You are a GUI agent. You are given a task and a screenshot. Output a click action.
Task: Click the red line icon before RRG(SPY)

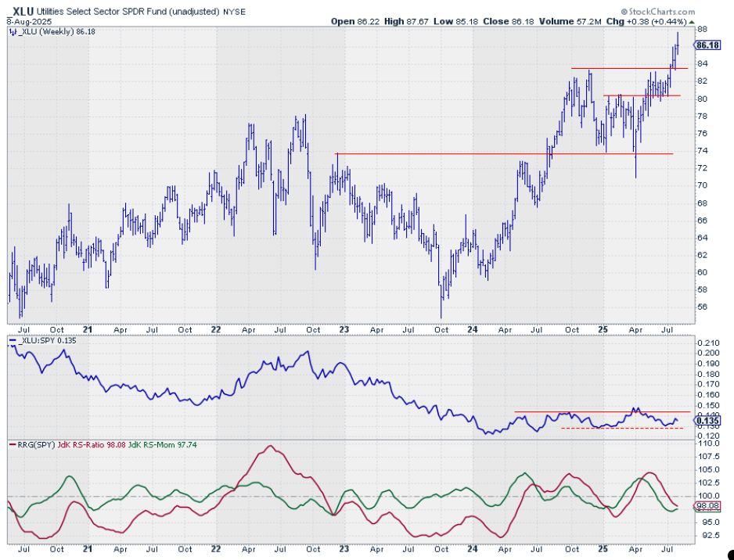click(x=12, y=445)
